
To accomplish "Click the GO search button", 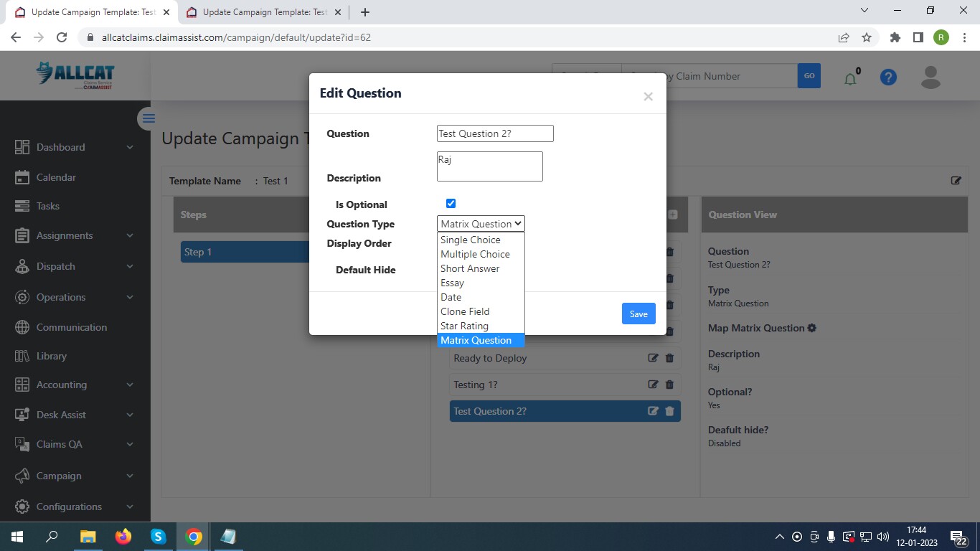I will coord(809,76).
